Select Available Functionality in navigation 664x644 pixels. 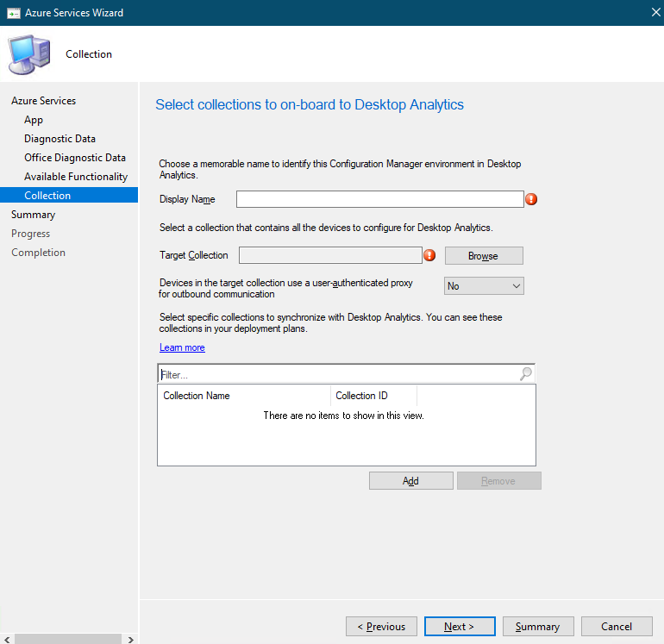pos(76,177)
